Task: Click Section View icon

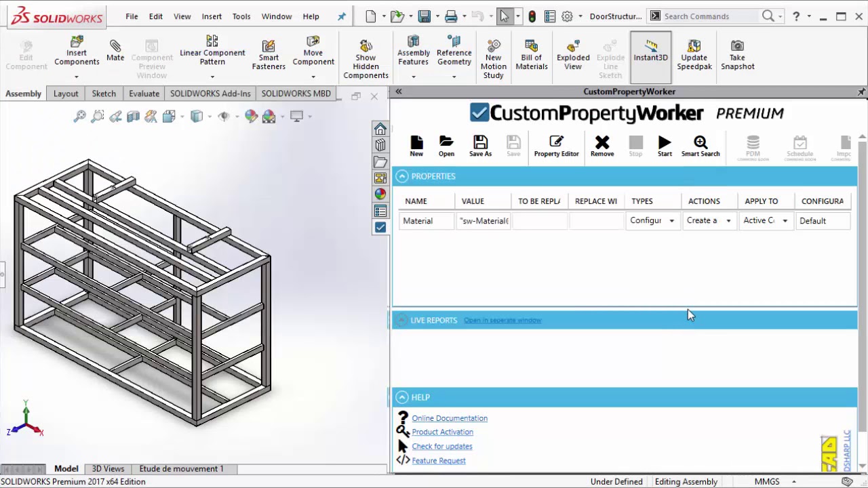Action: (133, 117)
